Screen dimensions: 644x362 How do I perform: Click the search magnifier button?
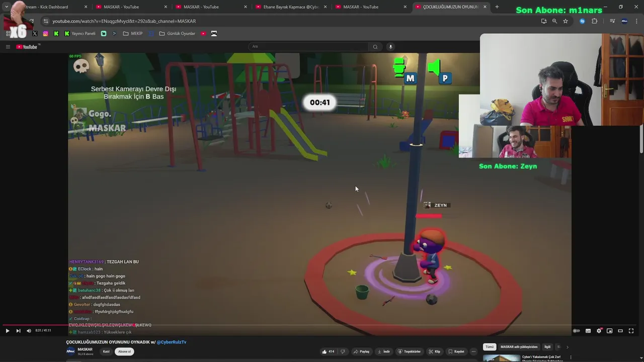coord(375,47)
